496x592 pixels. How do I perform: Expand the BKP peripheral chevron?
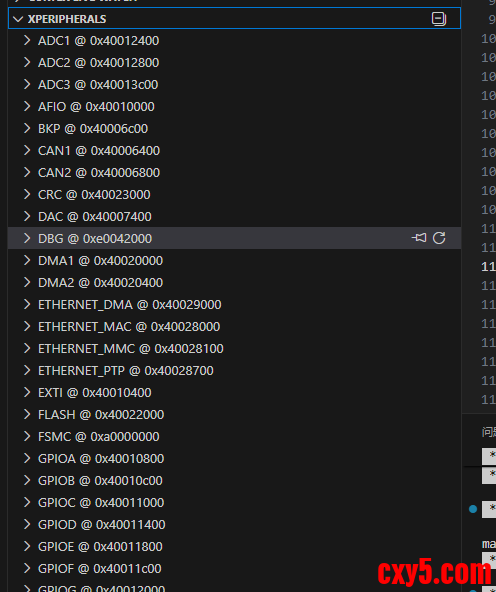click(27, 128)
